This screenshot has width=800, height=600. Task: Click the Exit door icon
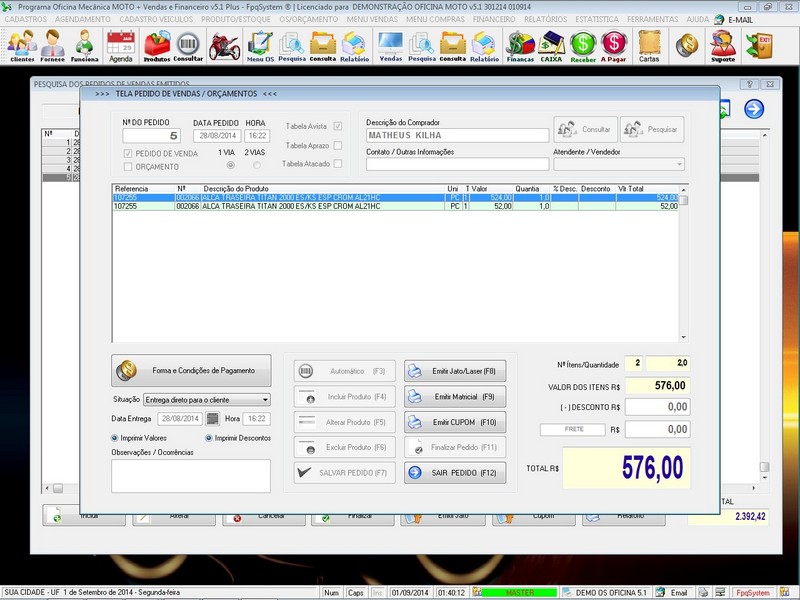[x=759, y=45]
